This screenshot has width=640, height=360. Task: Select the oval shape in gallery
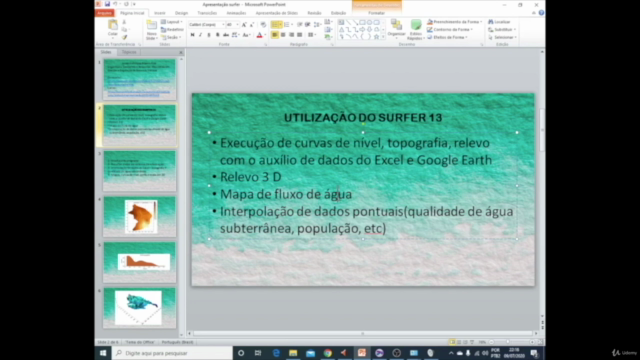coord(369,22)
